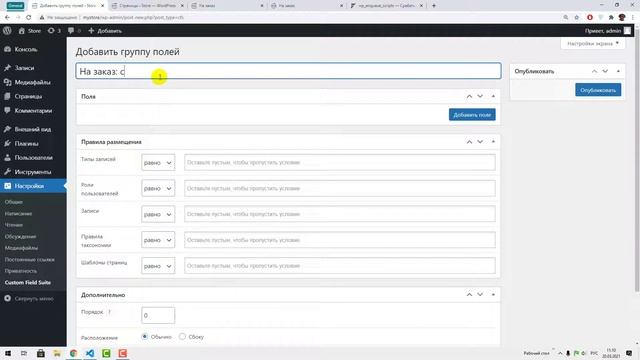Open Медиафайлы settings submenu item

click(21, 248)
